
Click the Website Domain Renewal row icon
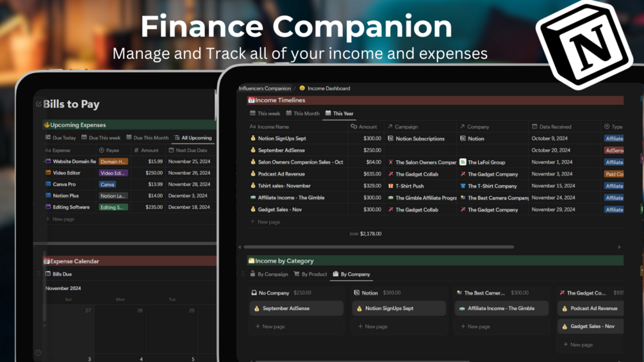(x=48, y=161)
